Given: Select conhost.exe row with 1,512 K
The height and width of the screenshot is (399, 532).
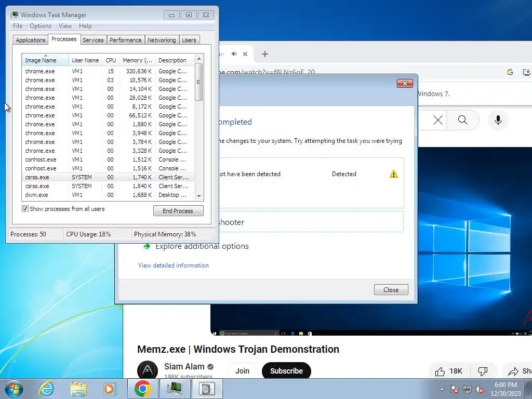Looking at the screenshot, I should pyautogui.click(x=108, y=159).
